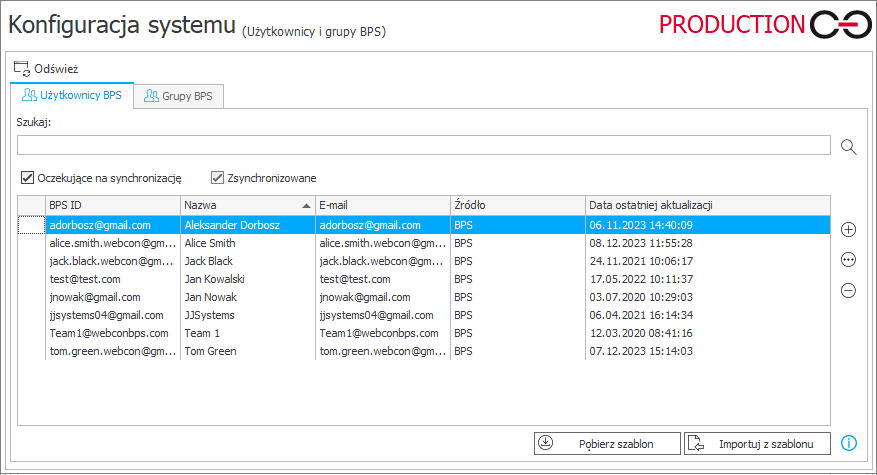Image resolution: width=877 pixels, height=475 pixels.
Task: Select the Jack Black row
Action: pyautogui.click(x=423, y=261)
